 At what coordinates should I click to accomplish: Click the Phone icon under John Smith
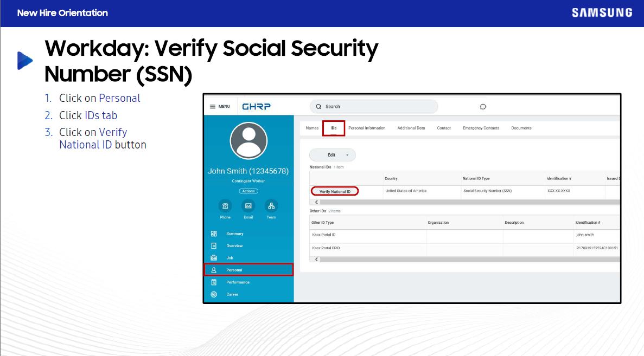(225, 206)
